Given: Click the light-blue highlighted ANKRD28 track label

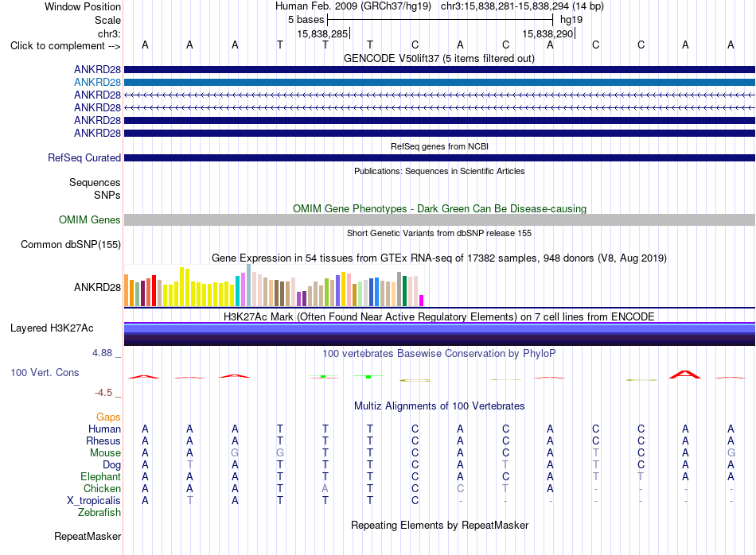Looking at the screenshot, I should point(97,83).
